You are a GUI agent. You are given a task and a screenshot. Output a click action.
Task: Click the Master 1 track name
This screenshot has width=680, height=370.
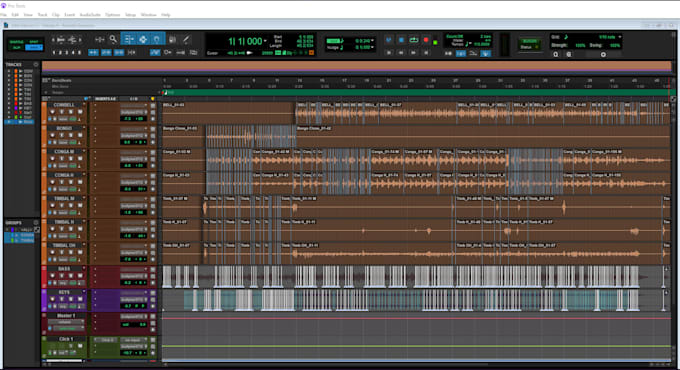point(66,316)
